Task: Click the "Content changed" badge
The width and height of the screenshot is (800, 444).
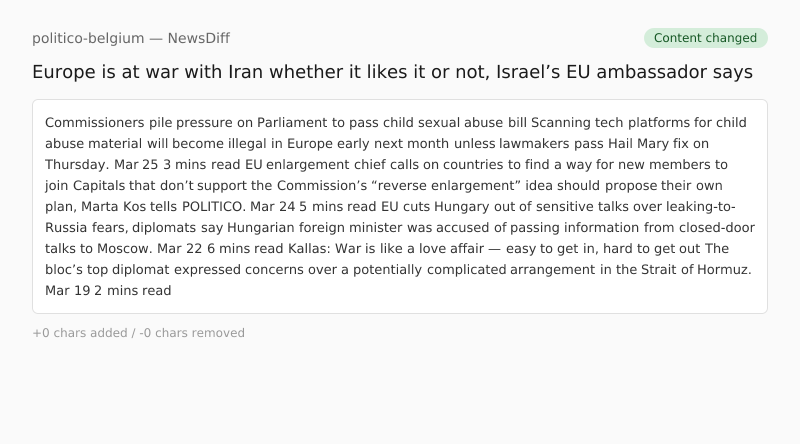Action: 705,38
